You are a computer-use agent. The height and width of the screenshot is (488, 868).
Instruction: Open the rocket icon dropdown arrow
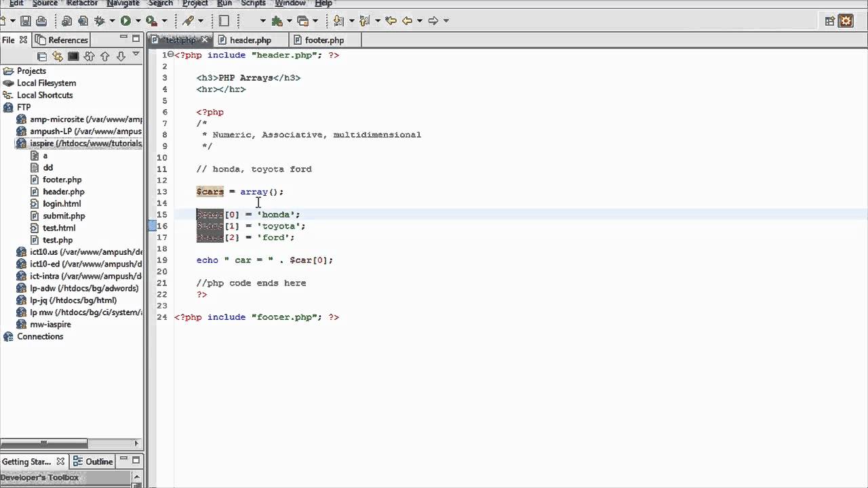pyautogui.click(x=200, y=21)
